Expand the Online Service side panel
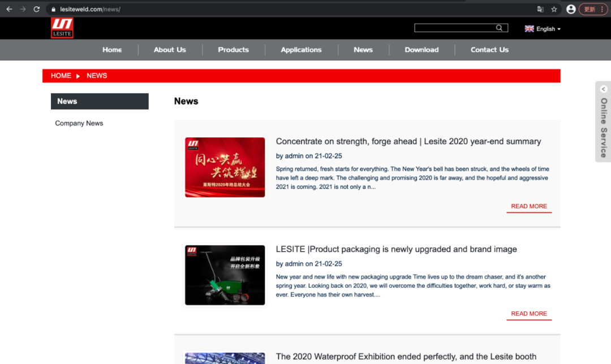 pos(603,122)
